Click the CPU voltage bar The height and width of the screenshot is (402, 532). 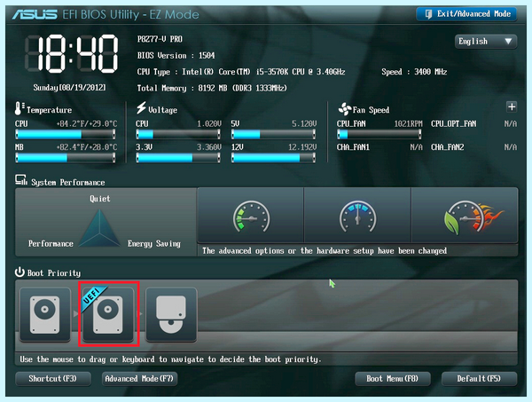point(178,135)
